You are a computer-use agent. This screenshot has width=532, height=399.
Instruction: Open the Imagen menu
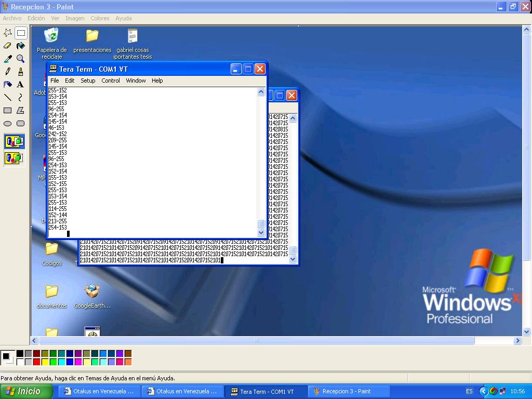pyautogui.click(x=75, y=18)
